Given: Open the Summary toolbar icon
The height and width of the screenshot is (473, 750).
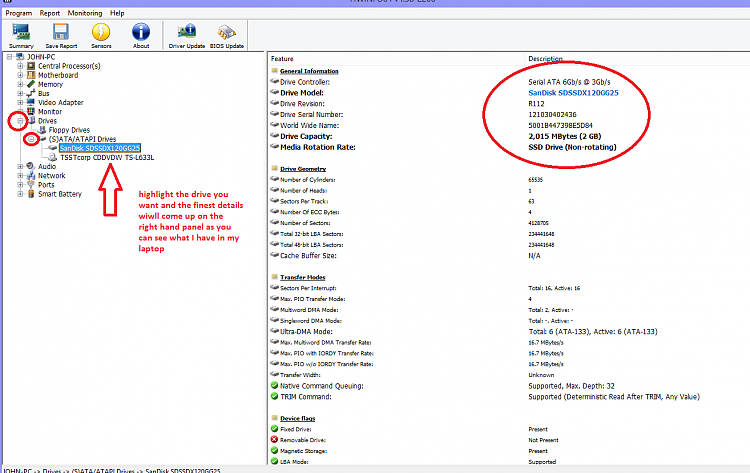Looking at the screenshot, I should (21, 36).
